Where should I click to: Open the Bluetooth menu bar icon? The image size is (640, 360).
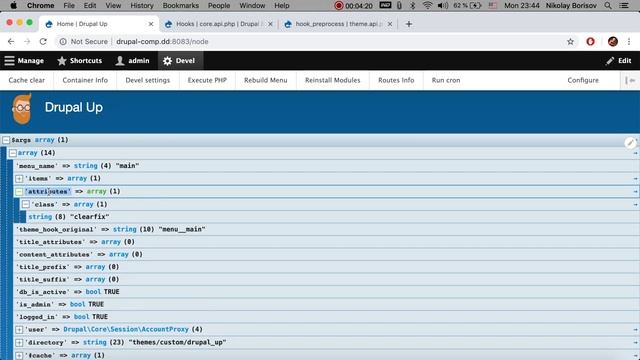point(412,5)
